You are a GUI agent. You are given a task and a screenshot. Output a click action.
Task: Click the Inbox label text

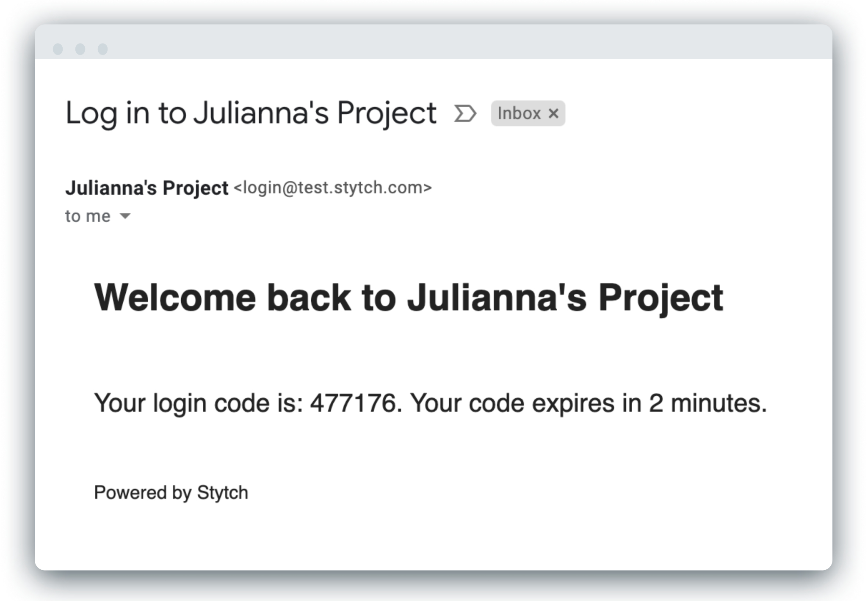519,113
